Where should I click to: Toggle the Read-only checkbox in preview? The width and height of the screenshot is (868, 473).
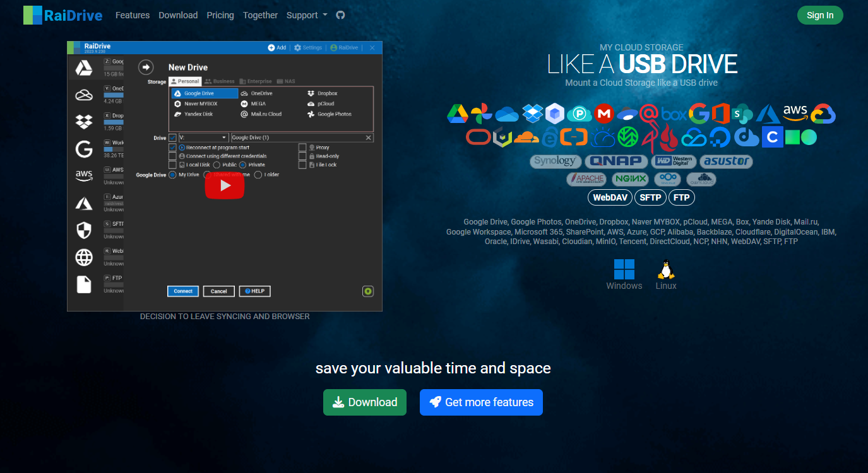[x=302, y=156]
